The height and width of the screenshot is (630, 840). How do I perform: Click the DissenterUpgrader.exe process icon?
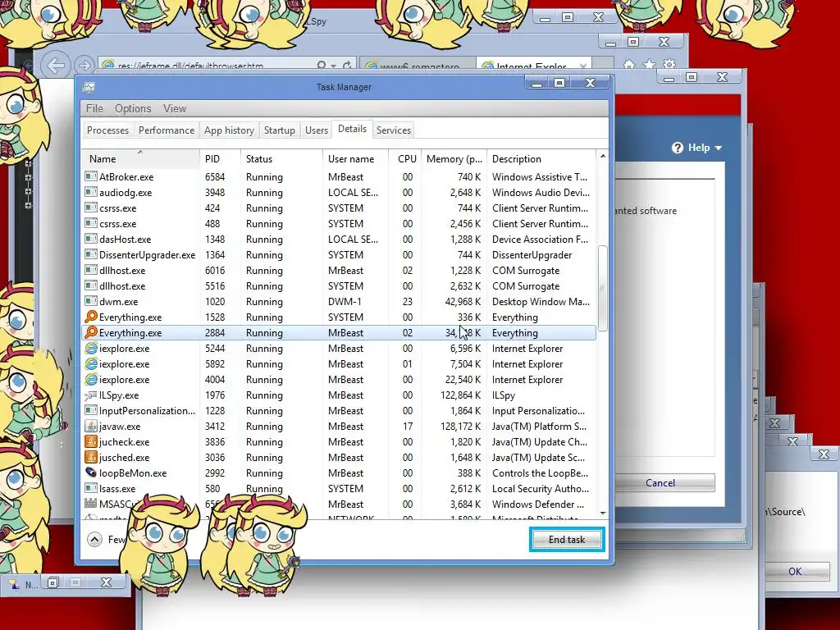click(91, 254)
